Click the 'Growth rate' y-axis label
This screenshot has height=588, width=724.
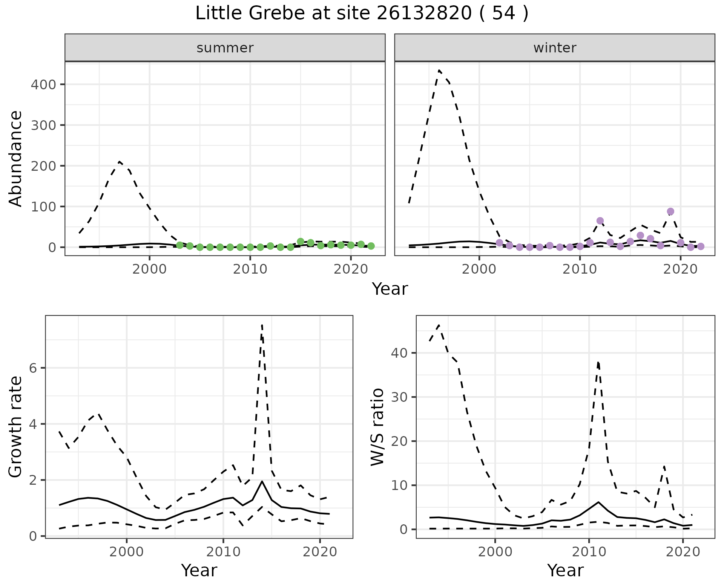click(x=15, y=427)
